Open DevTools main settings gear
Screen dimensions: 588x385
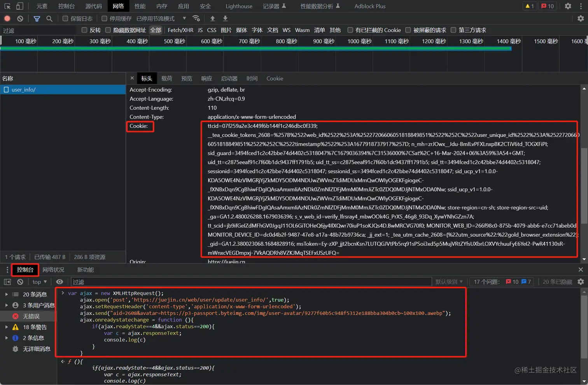(568, 6)
